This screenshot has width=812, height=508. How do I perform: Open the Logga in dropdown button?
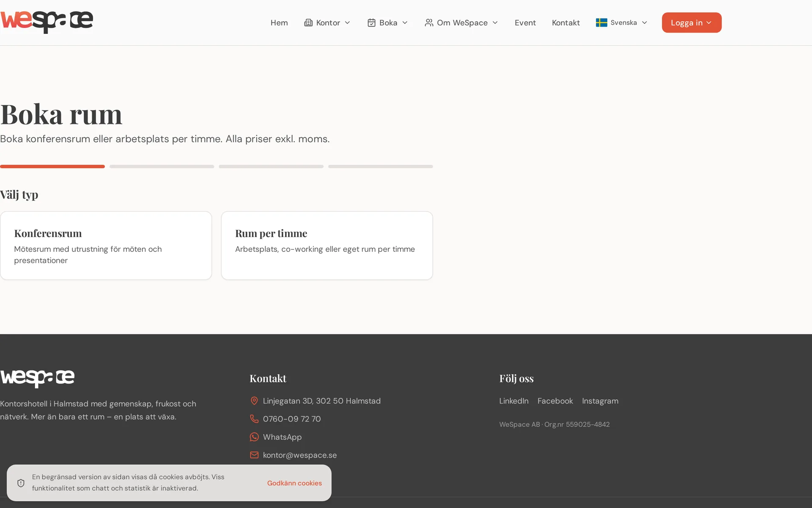click(x=691, y=22)
